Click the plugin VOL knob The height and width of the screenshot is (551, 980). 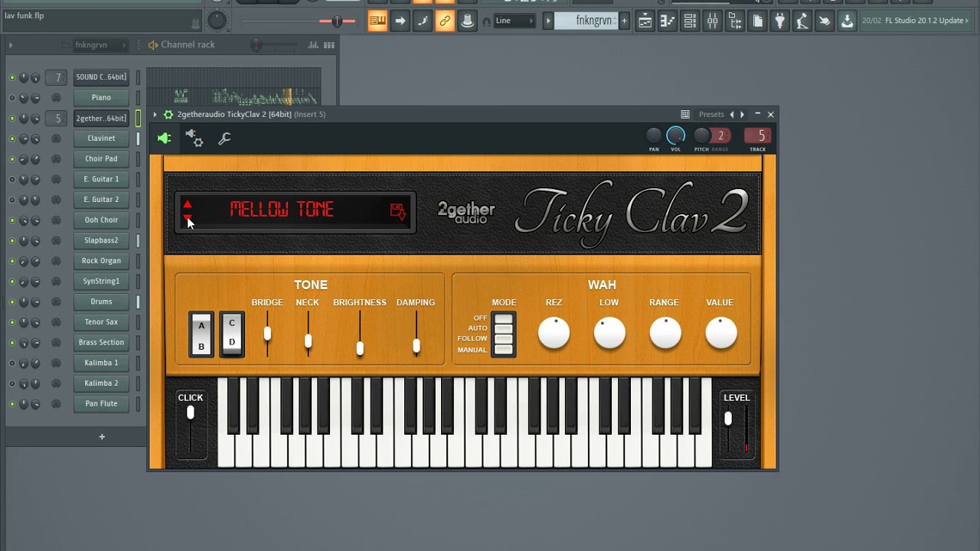pos(675,135)
